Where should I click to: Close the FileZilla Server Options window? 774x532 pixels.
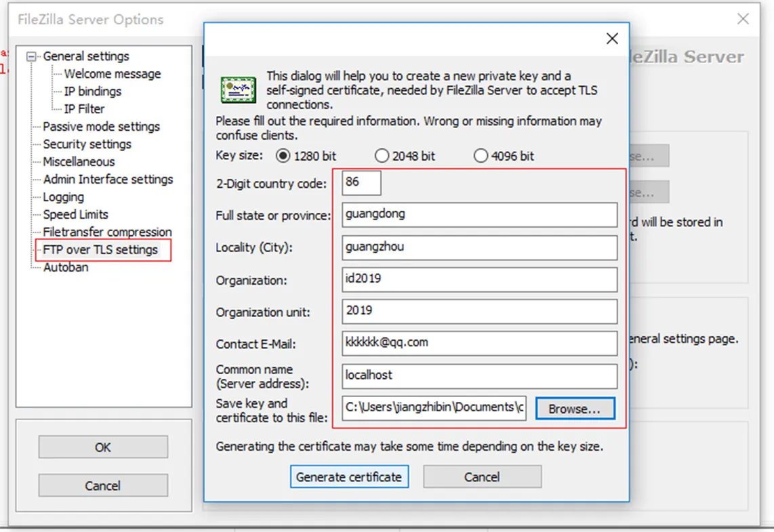(743, 19)
